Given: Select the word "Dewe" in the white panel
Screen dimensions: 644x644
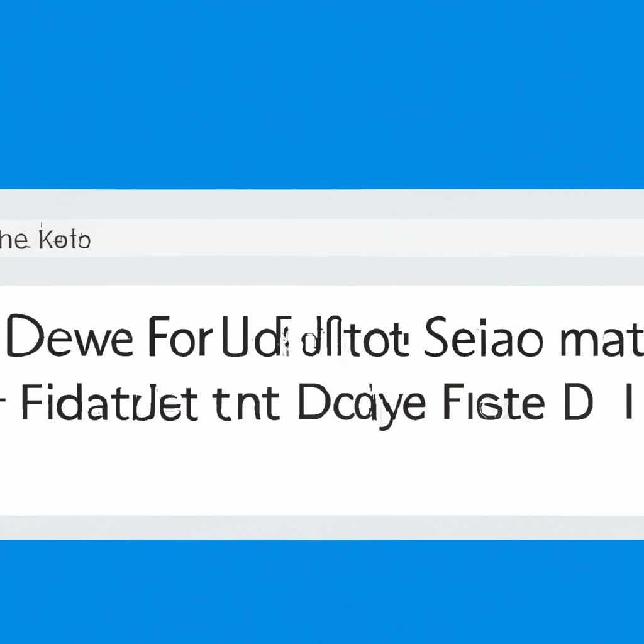Looking at the screenshot, I should (x=70, y=335).
